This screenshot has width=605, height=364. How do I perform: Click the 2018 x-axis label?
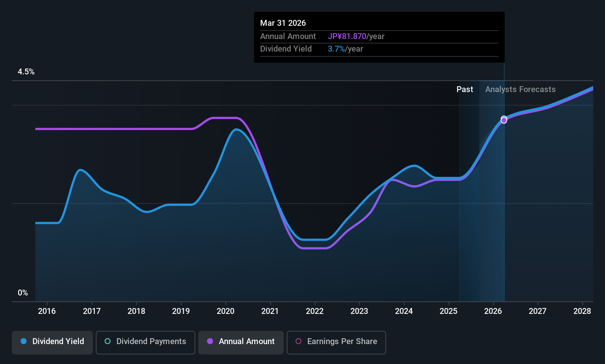coord(136,311)
